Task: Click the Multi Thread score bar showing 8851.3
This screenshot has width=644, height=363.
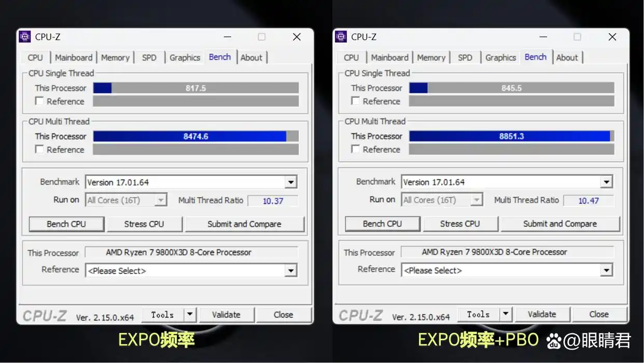Action: tap(511, 136)
